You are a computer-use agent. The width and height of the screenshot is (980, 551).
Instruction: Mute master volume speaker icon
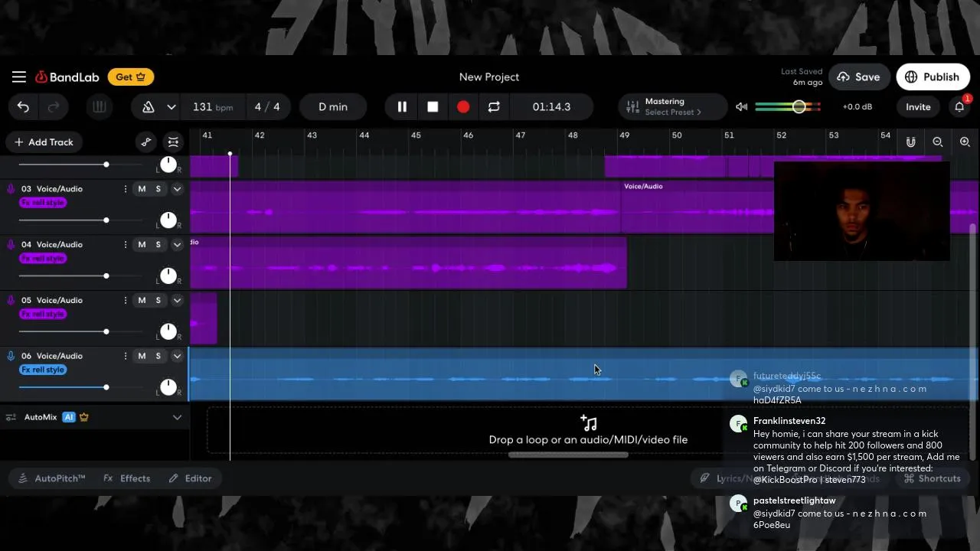[741, 107]
